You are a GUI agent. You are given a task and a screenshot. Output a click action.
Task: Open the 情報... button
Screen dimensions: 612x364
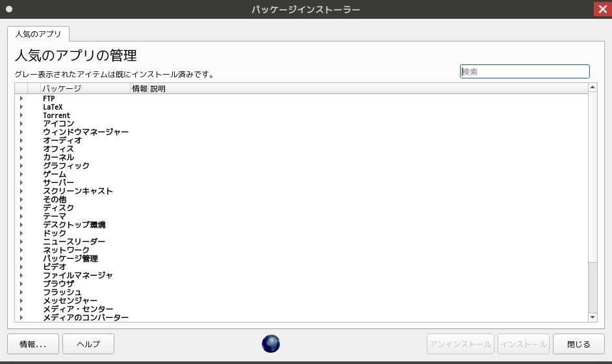(x=33, y=344)
